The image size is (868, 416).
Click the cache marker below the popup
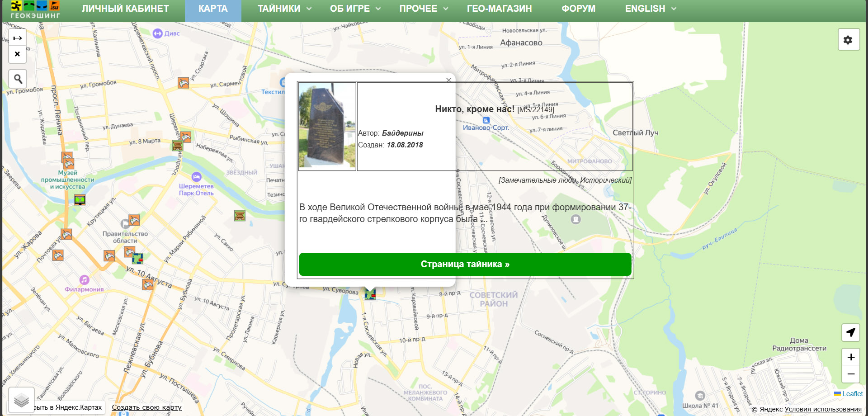point(370,294)
